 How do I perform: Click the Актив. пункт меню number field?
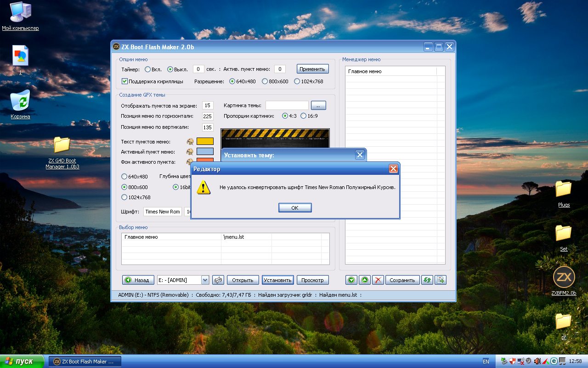click(280, 69)
